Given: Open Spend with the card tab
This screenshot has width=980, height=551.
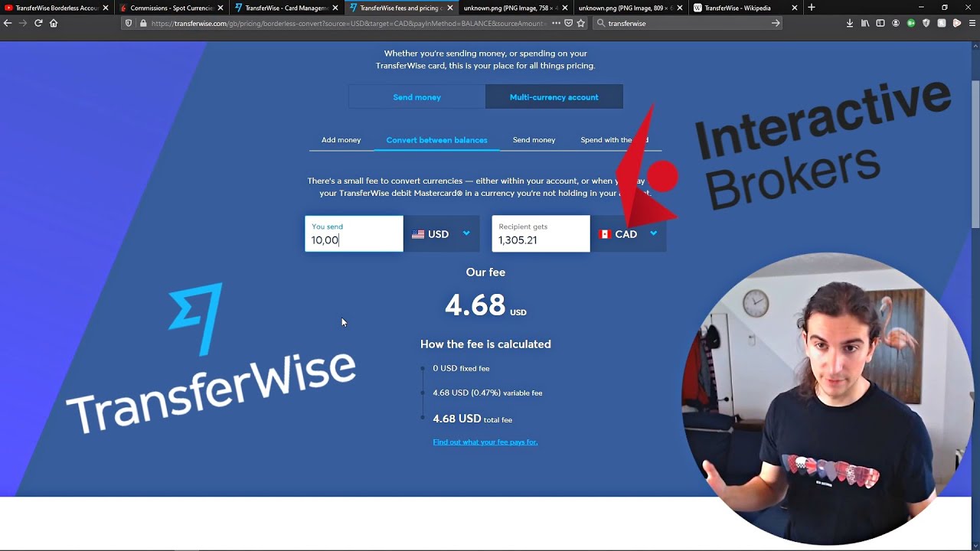Looking at the screenshot, I should coord(614,140).
